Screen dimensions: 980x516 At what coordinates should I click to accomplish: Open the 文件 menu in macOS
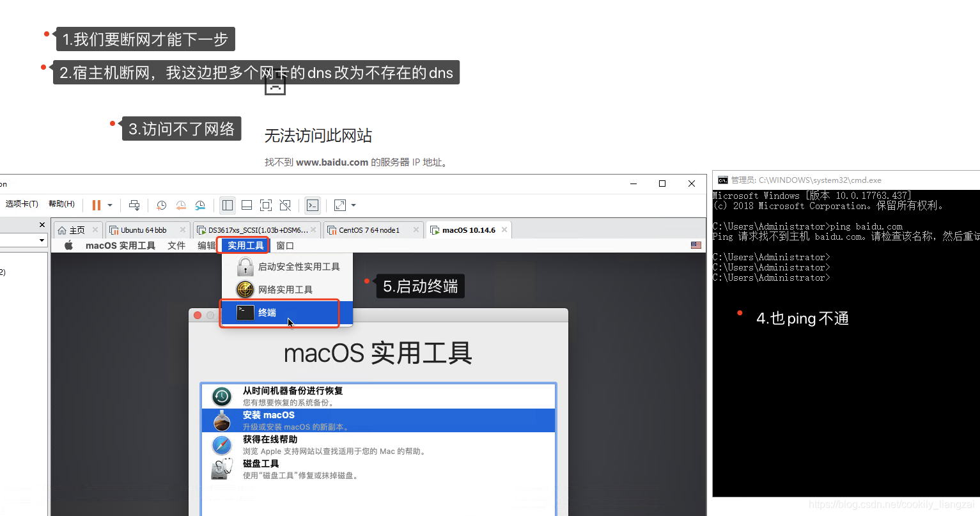[x=176, y=246]
